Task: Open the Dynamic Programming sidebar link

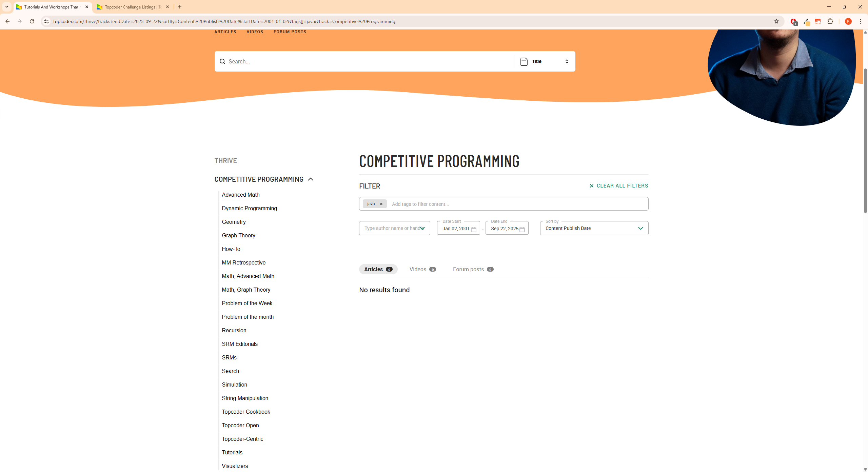Action: click(x=249, y=208)
